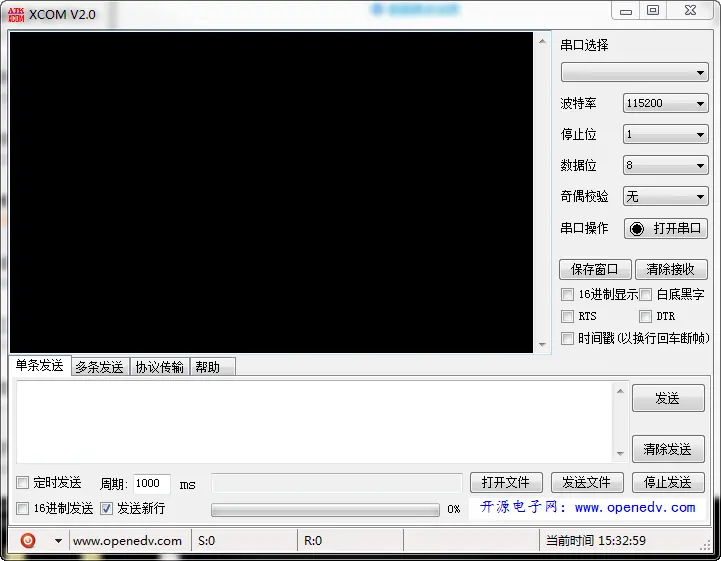Click send box scrollbar up arrow

(620, 391)
